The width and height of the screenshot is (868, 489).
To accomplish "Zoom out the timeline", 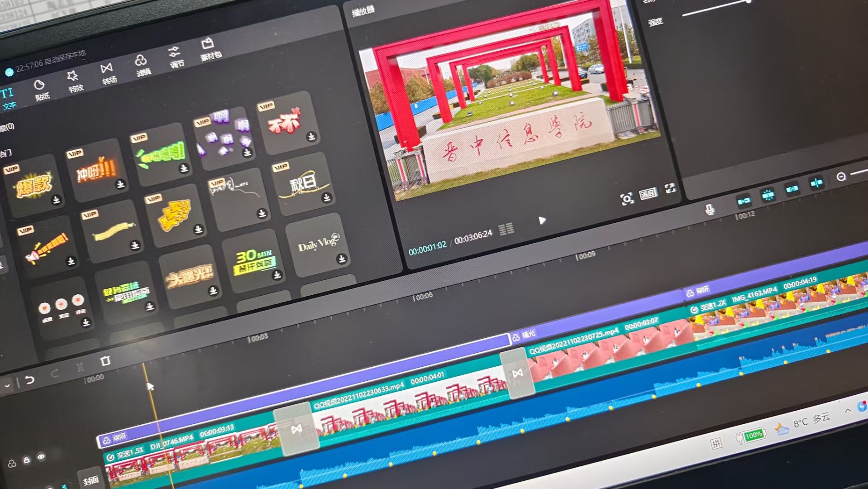I will coord(841,177).
